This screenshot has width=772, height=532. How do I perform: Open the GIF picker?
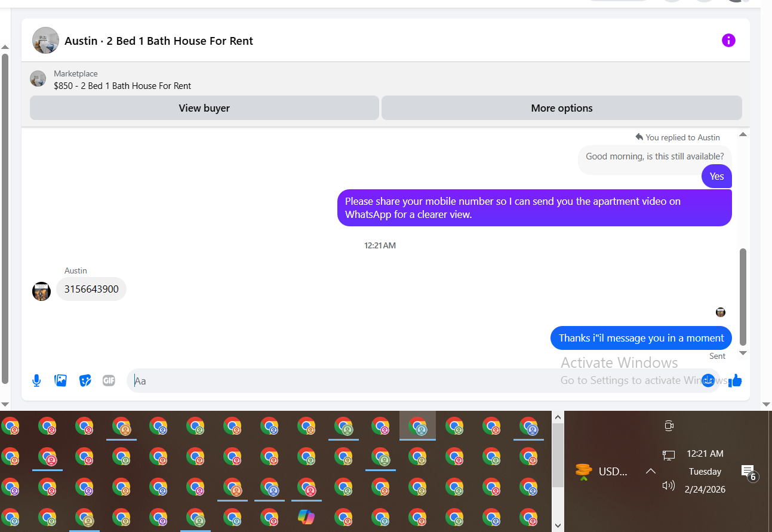point(109,380)
